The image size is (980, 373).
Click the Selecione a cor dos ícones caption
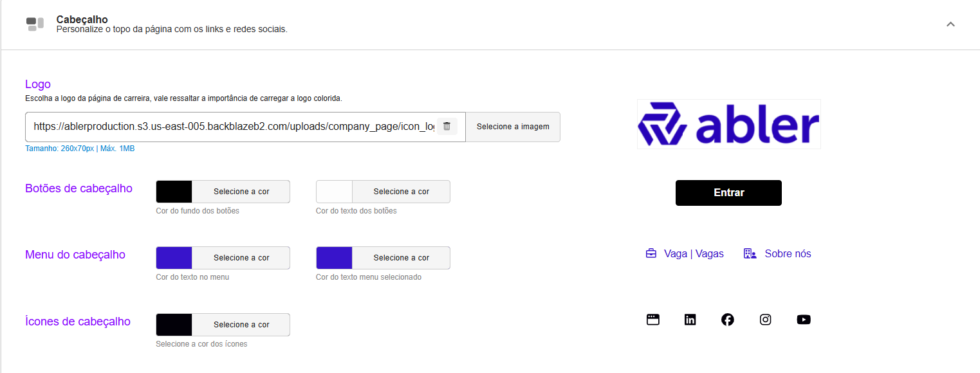[x=201, y=344]
